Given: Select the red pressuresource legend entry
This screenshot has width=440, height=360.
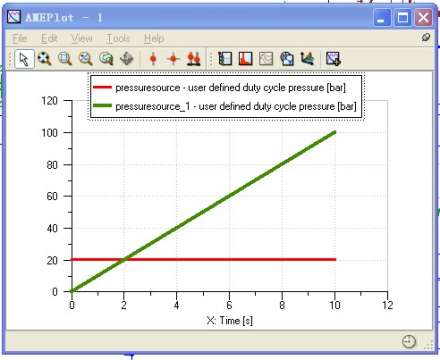Looking at the screenshot, I should pos(219,88).
